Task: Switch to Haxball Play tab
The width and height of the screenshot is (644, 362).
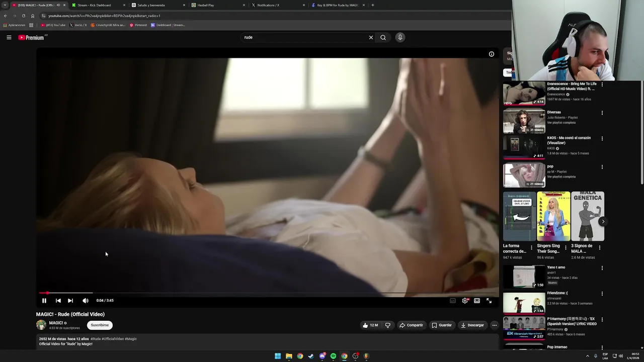Action: [218, 5]
